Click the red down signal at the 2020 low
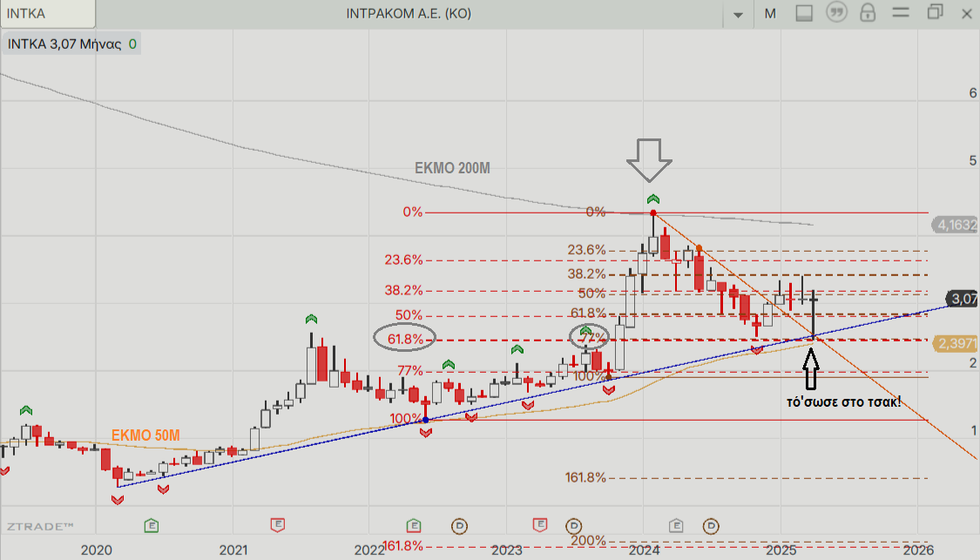This screenshot has width=980, height=560. tap(118, 500)
